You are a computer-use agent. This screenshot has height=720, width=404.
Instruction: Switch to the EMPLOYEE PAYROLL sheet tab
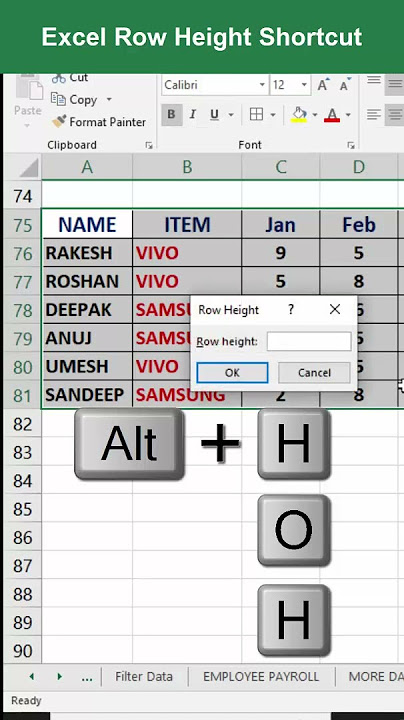click(x=261, y=676)
